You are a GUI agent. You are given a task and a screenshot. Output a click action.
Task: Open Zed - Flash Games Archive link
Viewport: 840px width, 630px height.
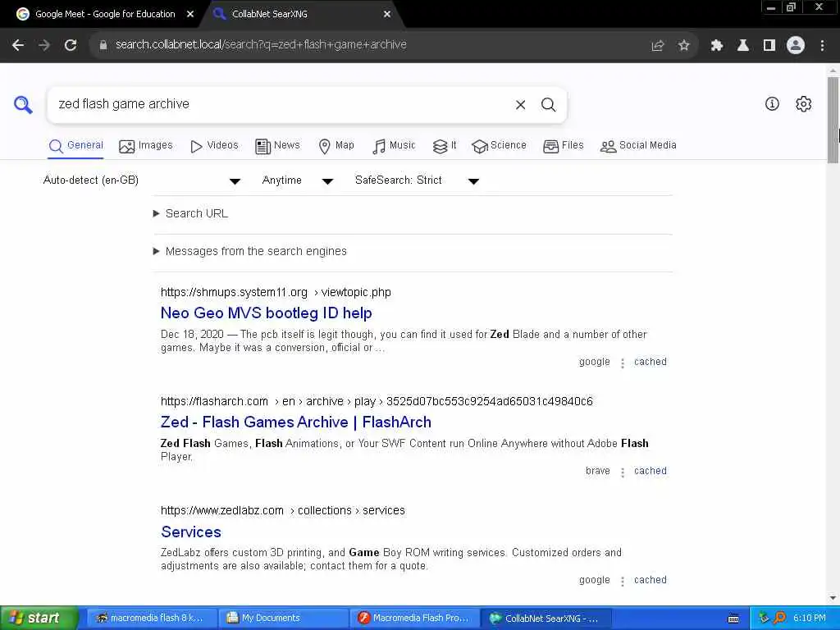click(295, 422)
